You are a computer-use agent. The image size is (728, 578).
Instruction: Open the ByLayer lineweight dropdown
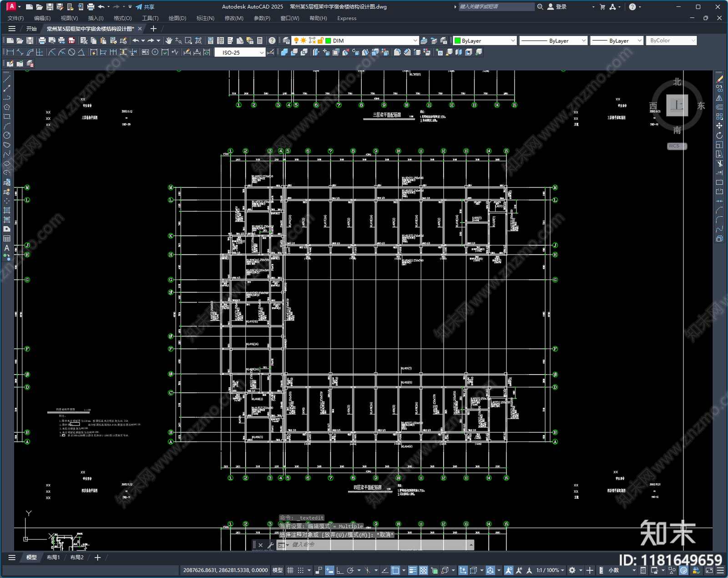(x=639, y=41)
